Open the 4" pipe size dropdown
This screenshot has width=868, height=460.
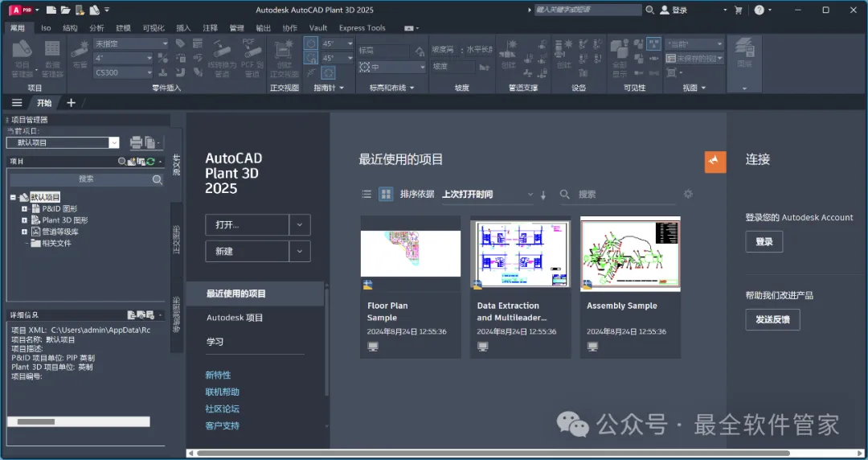click(123, 58)
